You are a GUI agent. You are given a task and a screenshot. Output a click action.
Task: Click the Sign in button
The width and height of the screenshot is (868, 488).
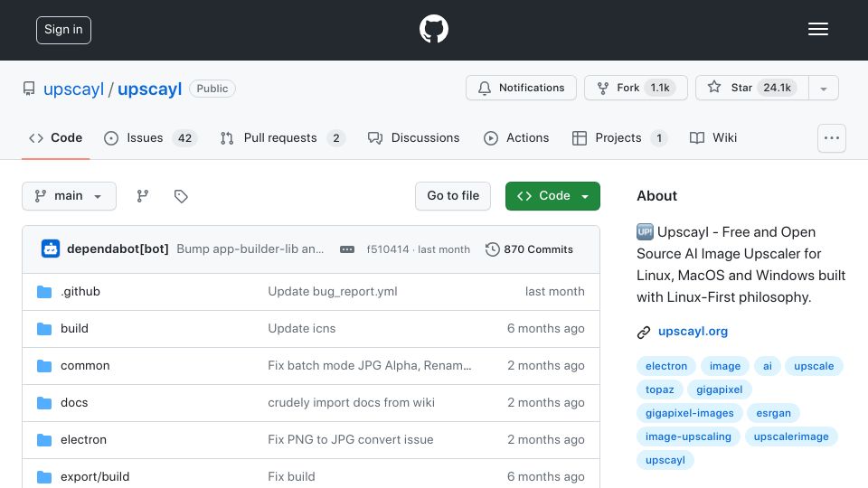pyautogui.click(x=63, y=30)
